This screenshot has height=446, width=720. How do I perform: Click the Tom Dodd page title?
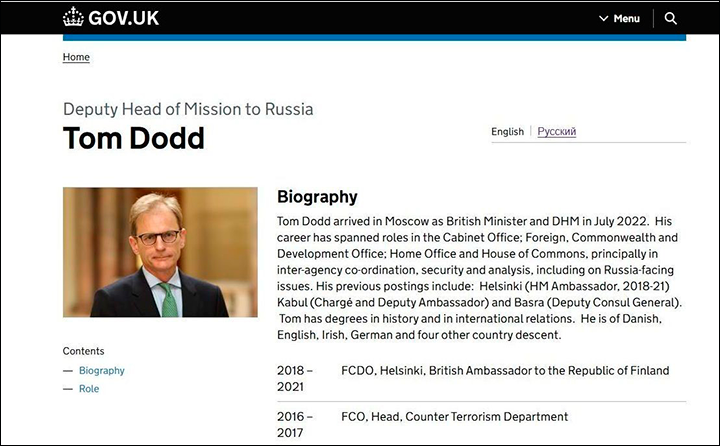click(x=134, y=138)
